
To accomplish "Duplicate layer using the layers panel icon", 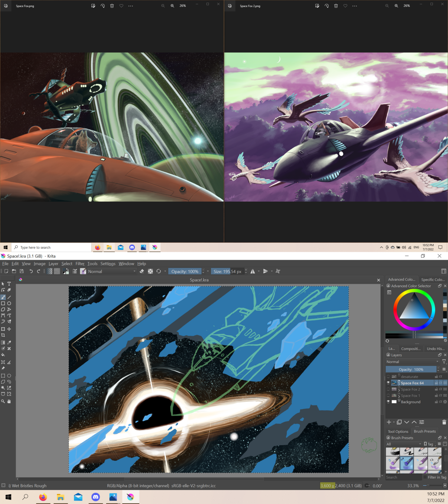I will click(399, 422).
